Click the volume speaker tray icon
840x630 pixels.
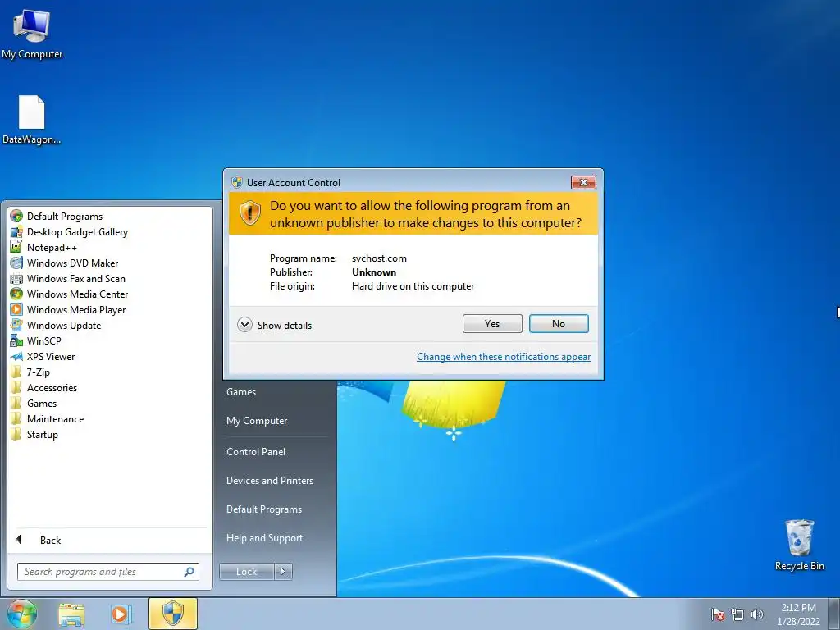(757, 614)
